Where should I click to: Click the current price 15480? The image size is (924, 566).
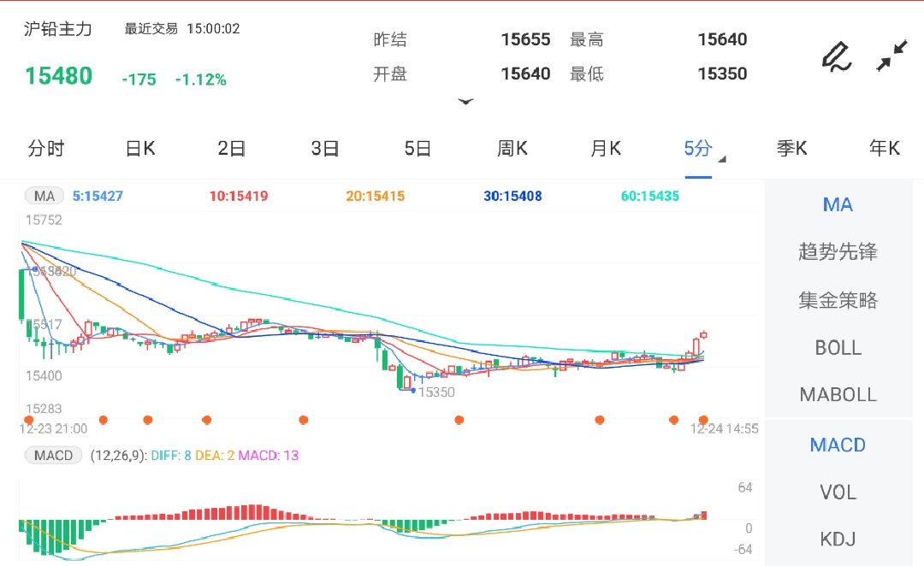tap(58, 76)
